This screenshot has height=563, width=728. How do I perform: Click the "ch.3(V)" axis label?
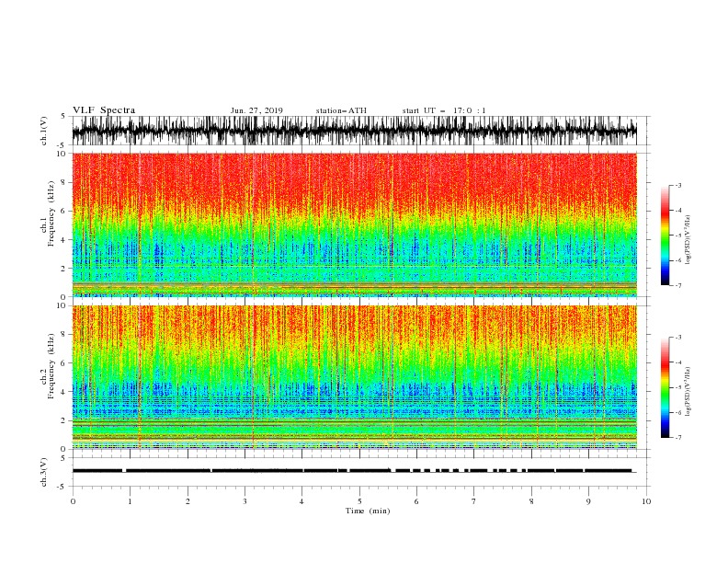44,472
